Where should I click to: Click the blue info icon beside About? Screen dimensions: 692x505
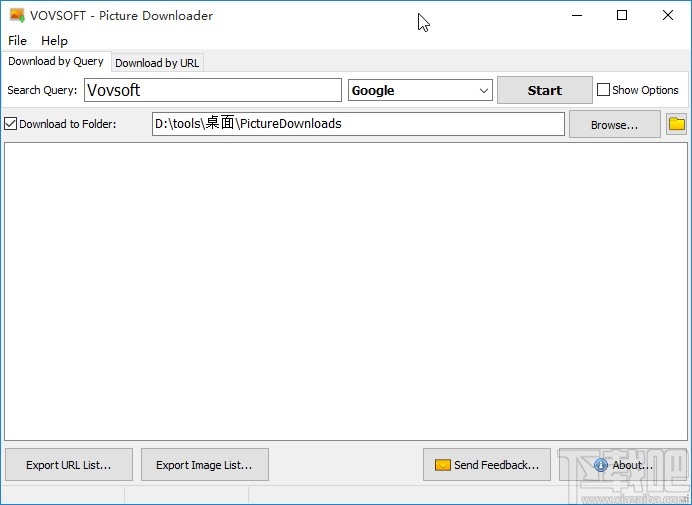click(600, 464)
